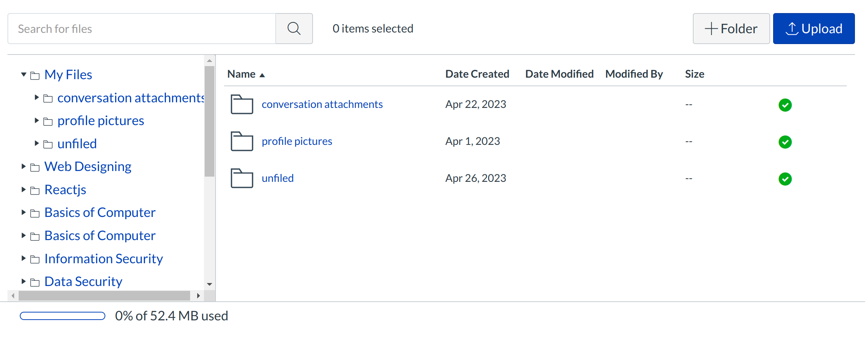The width and height of the screenshot is (868, 345).
Task: Click the storage usage progress bar
Action: (62, 316)
